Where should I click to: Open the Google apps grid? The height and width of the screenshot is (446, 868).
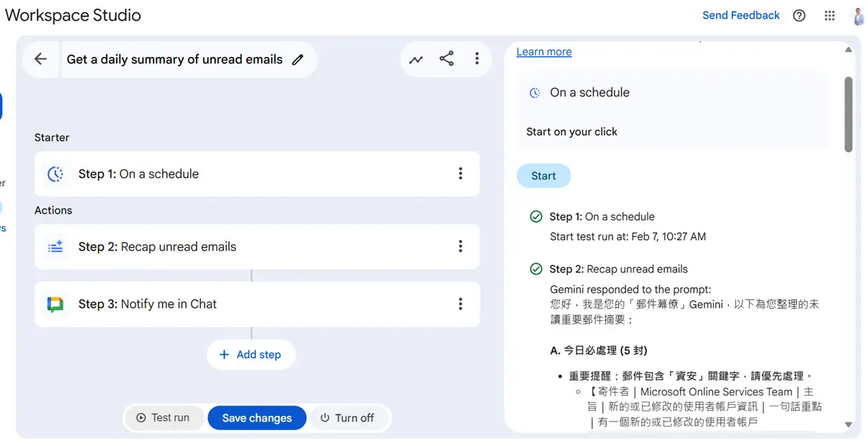point(830,16)
